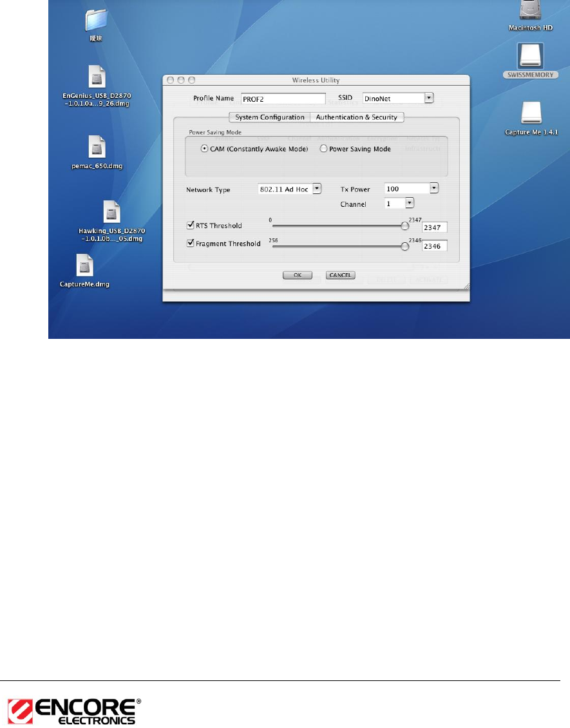The width and height of the screenshot is (570, 728).
Task: Select the desktop folder with Chinese name
Action: pyautogui.click(x=96, y=21)
